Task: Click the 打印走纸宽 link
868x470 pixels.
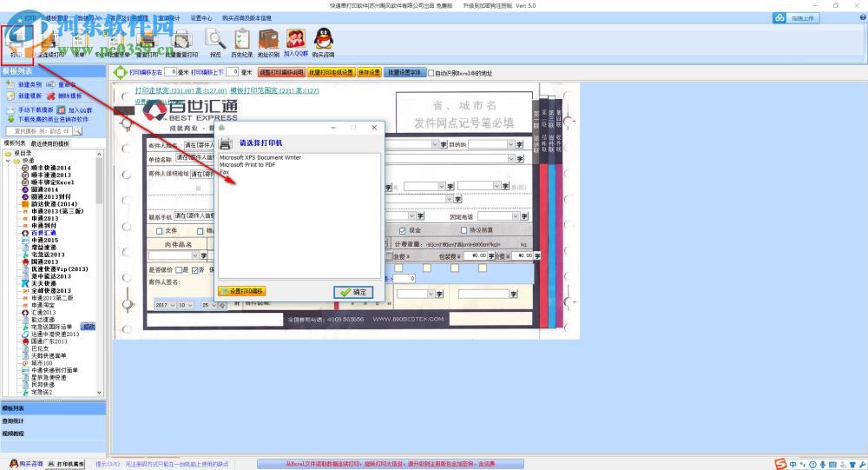Action: [181, 90]
